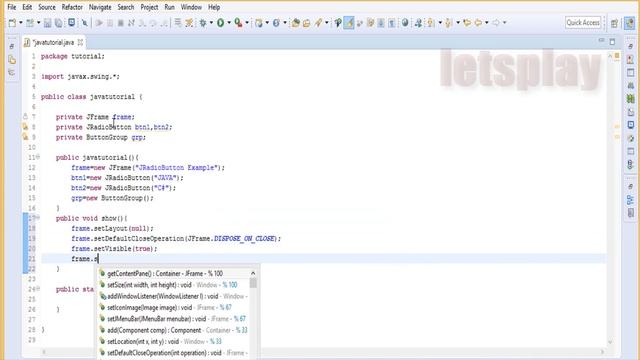Open the Window menu
The height and width of the screenshot is (360, 640).
(191, 7)
